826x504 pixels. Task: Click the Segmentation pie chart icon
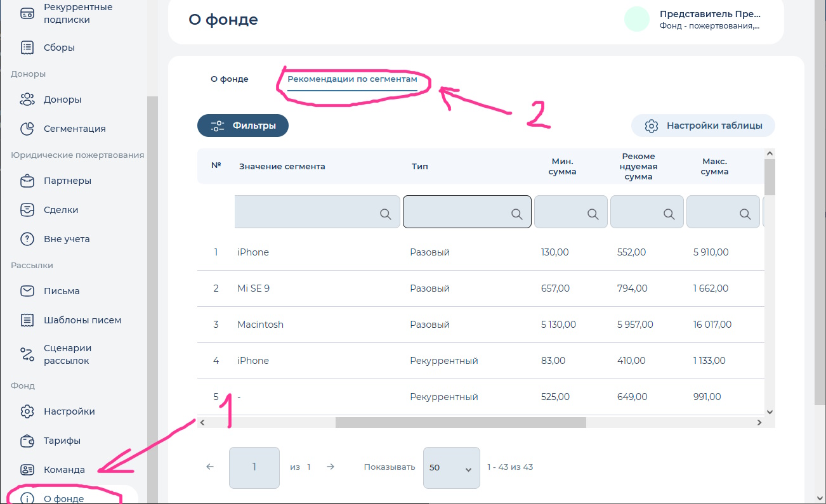click(27, 129)
